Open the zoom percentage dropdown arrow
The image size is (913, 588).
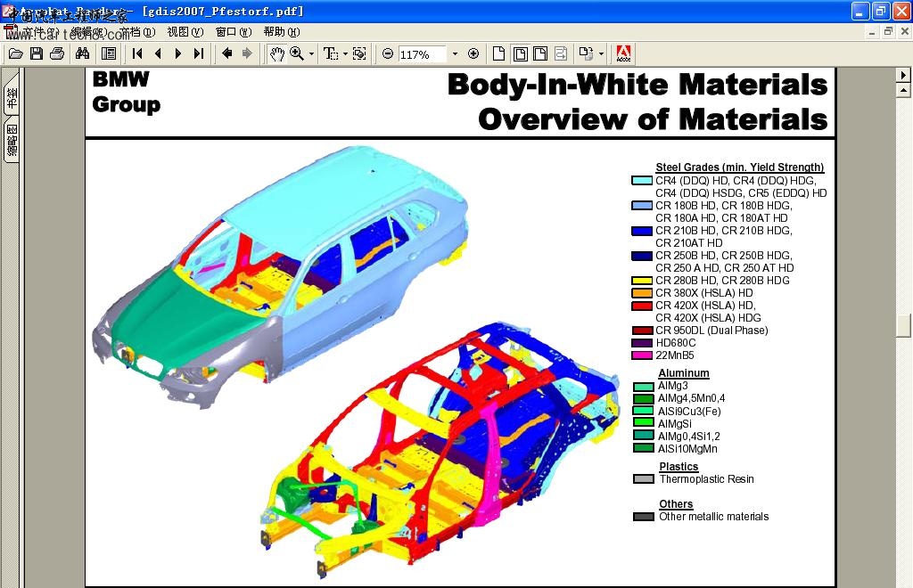[456, 54]
